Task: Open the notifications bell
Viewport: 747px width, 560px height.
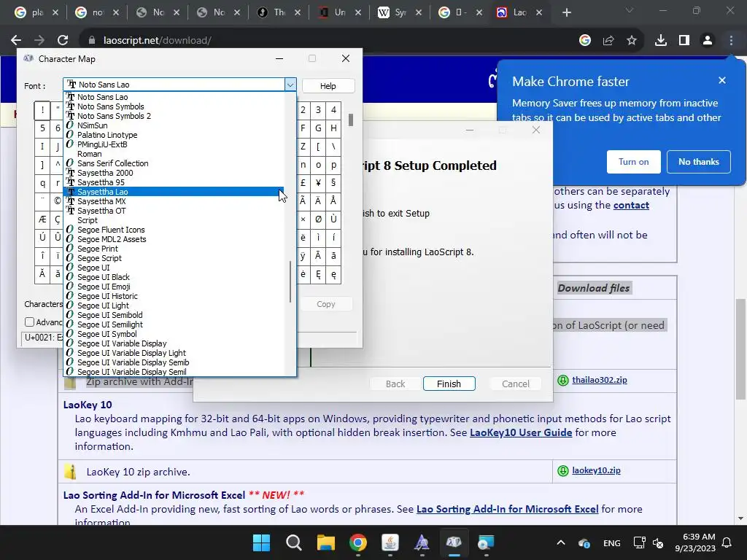Action: pos(727,542)
